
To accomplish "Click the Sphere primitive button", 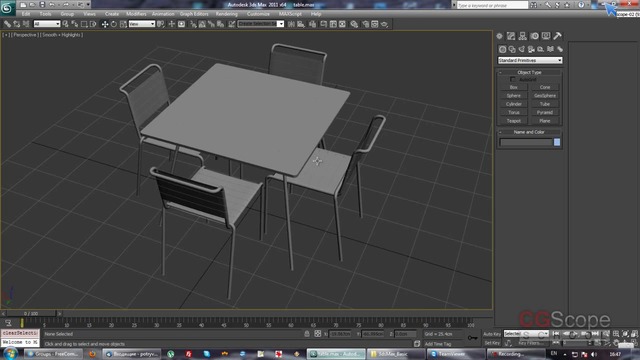I will [x=514, y=96].
